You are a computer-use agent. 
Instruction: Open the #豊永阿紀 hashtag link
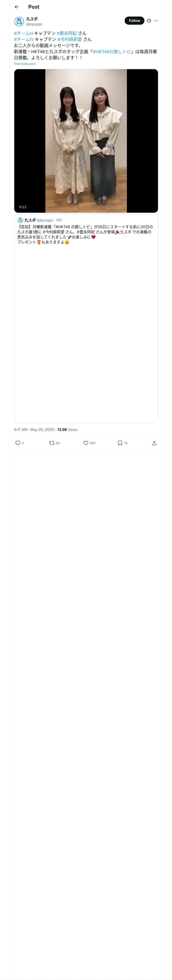(x=67, y=33)
